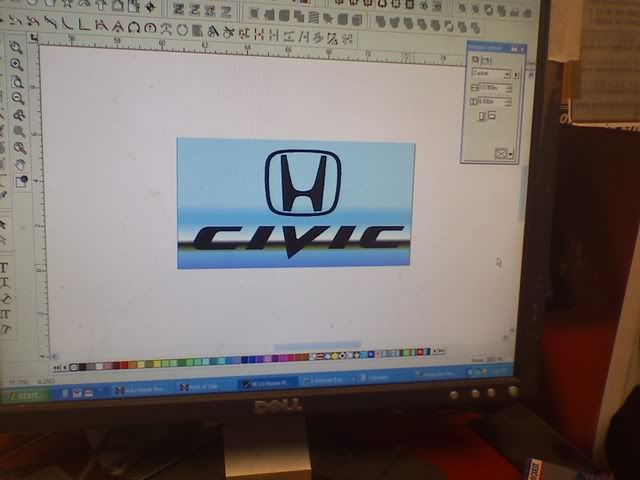Click the third Z text-effect icon
Screen dimensions: 640x480
pyautogui.click(x=210, y=11)
